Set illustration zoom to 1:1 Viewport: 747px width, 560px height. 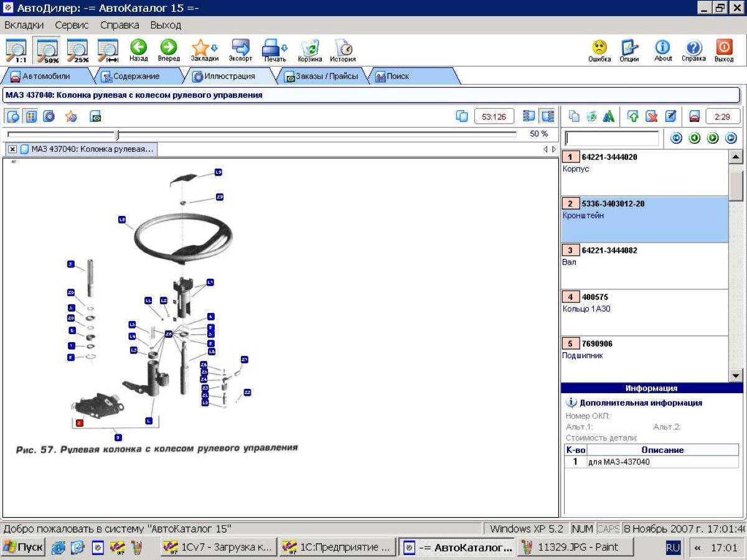pos(16,51)
